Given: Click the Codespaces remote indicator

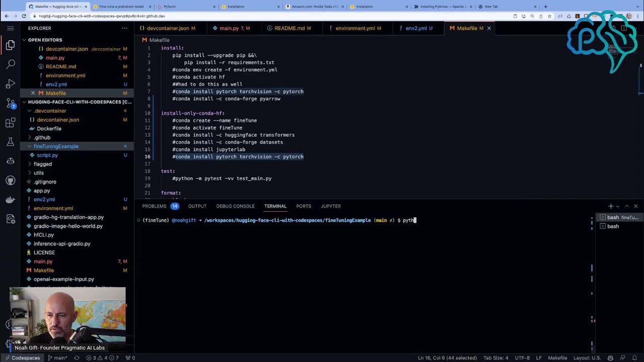Looking at the screenshot, I should click(22, 358).
